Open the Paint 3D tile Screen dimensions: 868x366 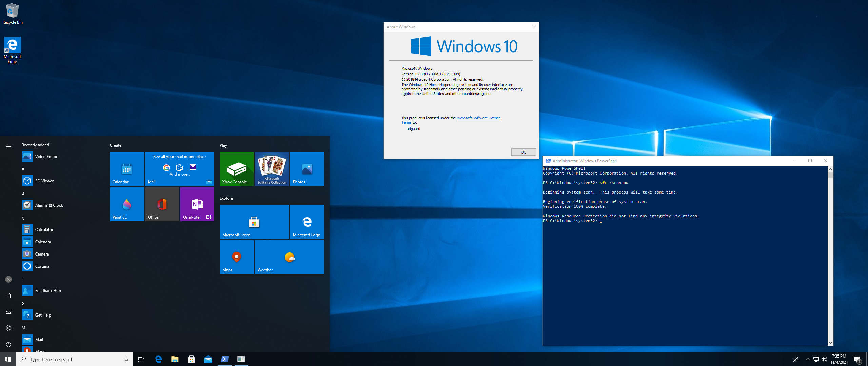click(x=127, y=204)
